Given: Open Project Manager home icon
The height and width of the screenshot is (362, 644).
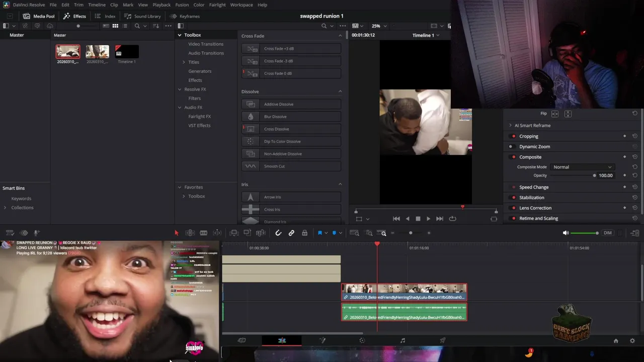Looking at the screenshot, I should [616, 341].
